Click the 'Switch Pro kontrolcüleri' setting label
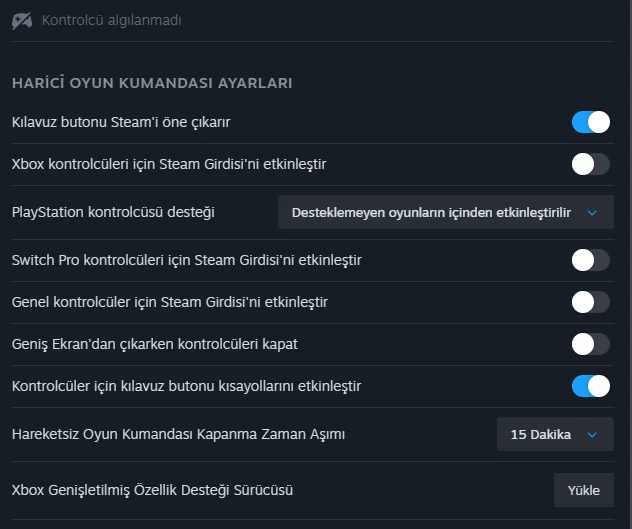The width and height of the screenshot is (632, 529). coord(186,260)
